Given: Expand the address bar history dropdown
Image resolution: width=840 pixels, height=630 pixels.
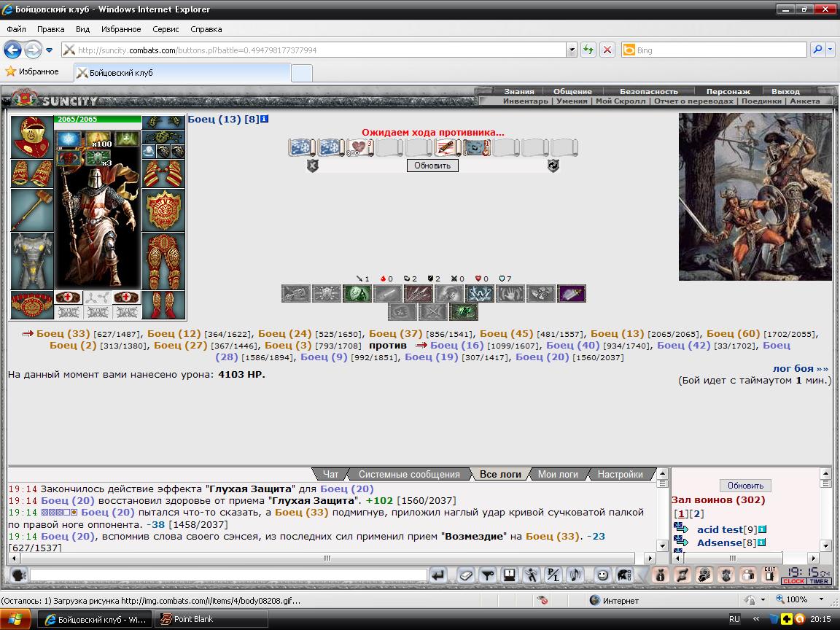Looking at the screenshot, I should tap(572, 50).
